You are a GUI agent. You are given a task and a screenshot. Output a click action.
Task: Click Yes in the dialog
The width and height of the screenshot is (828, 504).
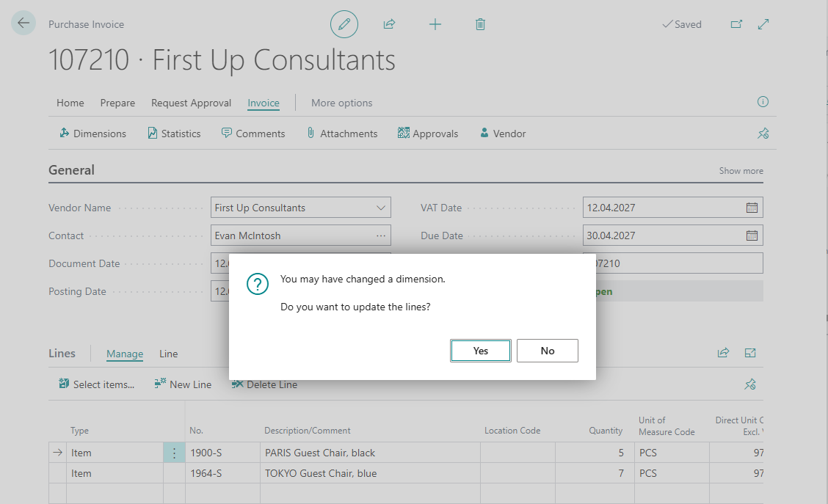[x=481, y=351]
